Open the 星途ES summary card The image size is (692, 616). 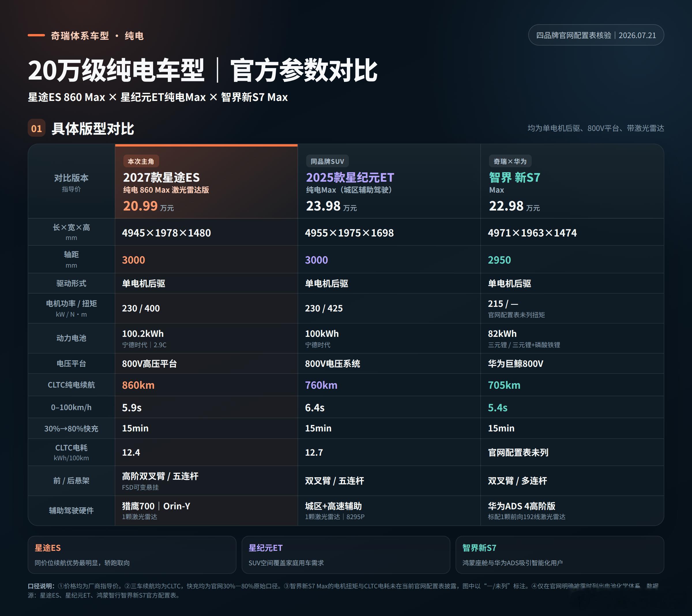132,555
